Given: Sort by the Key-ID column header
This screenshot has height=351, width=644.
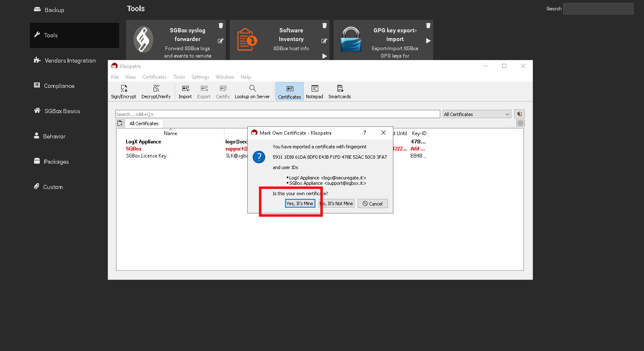Looking at the screenshot, I should (419, 133).
